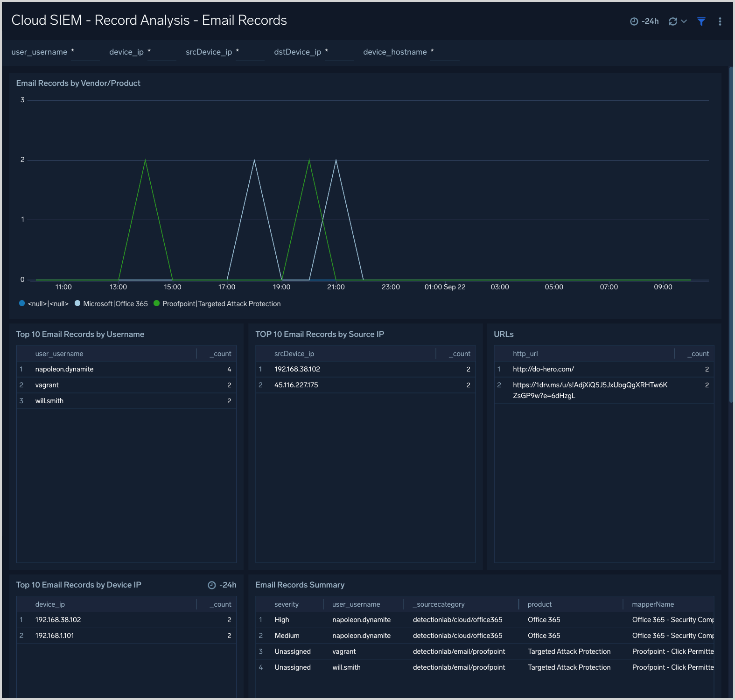Click the device_ip filter field

pyautogui.click(x=161, y=53)
